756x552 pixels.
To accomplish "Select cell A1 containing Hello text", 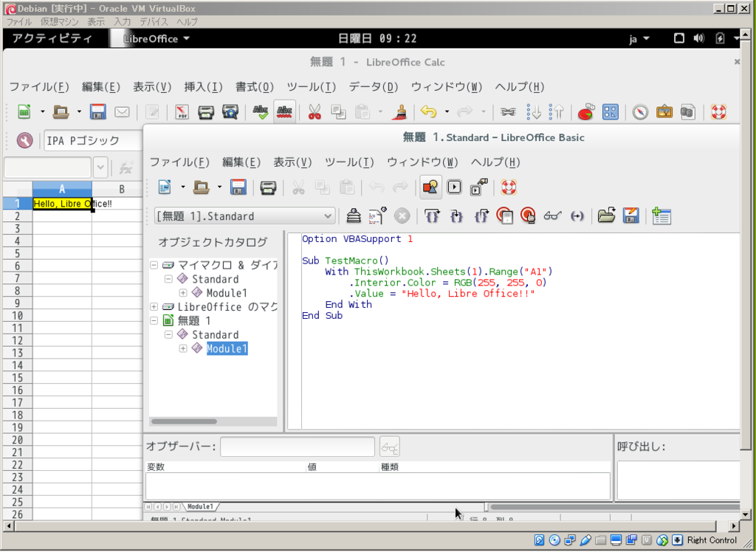I will pyautogui.click(x=62, y=204).
